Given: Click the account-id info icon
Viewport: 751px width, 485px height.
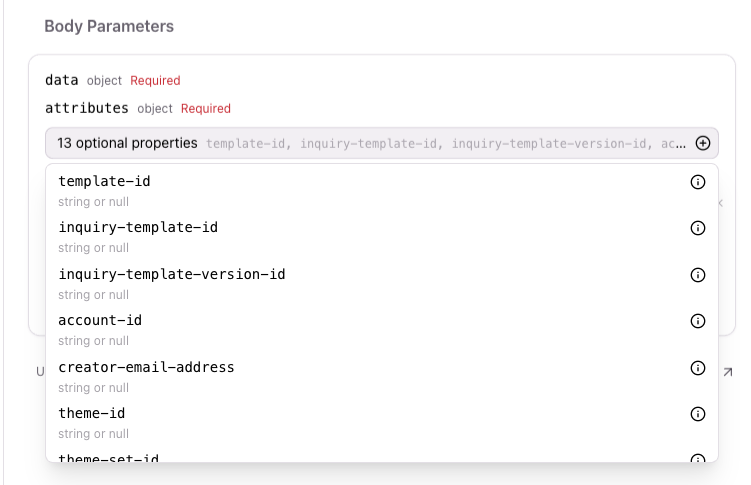Looking at the screenshot, I should pos(698,321).
